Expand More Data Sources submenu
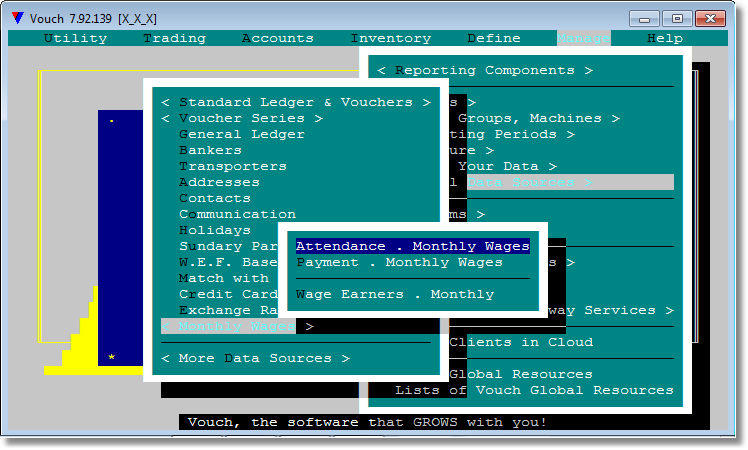The height and width of the screenshot is (450, 748). click(255, 358)
